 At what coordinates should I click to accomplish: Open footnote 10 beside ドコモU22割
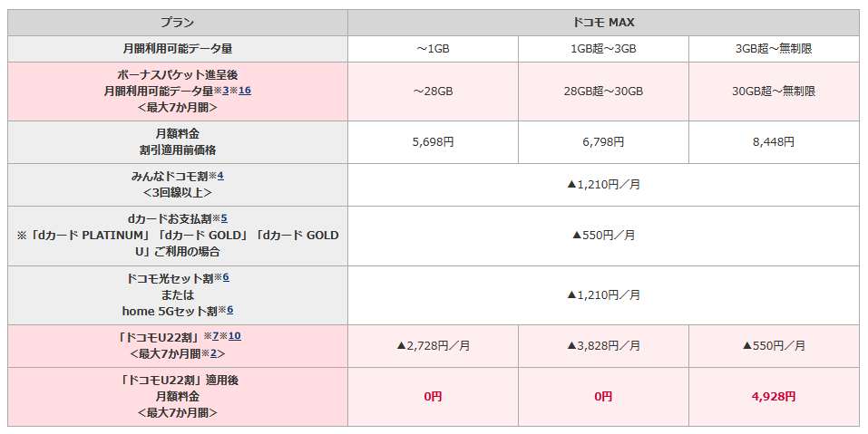pyautogui.click(x=234, y=336)
